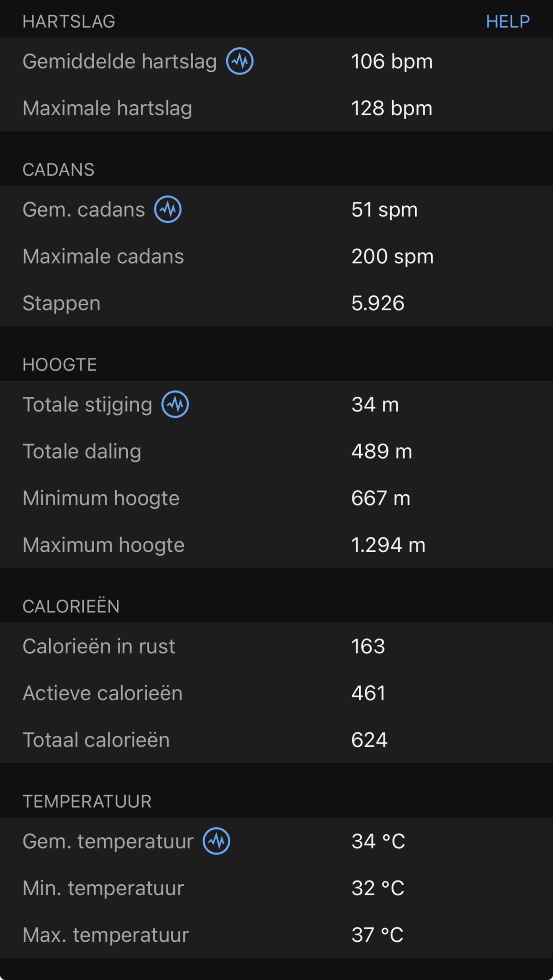
Task: Tap the Max. temperatuur 37 °C value
Action: (x=377, y=935)
